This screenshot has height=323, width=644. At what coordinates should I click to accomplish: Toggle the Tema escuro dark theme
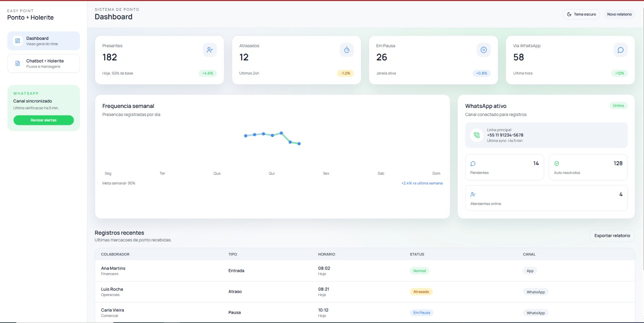581,14
